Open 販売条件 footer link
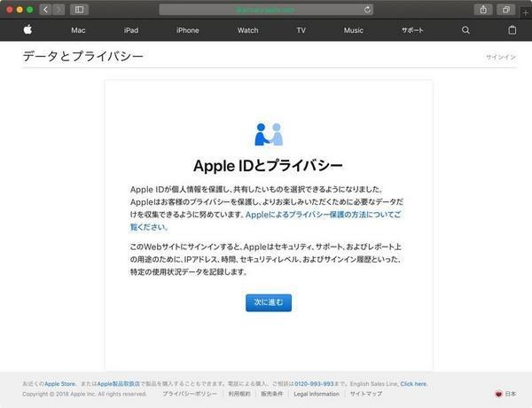This screenshot has height=408, width=532. point(272,394)
